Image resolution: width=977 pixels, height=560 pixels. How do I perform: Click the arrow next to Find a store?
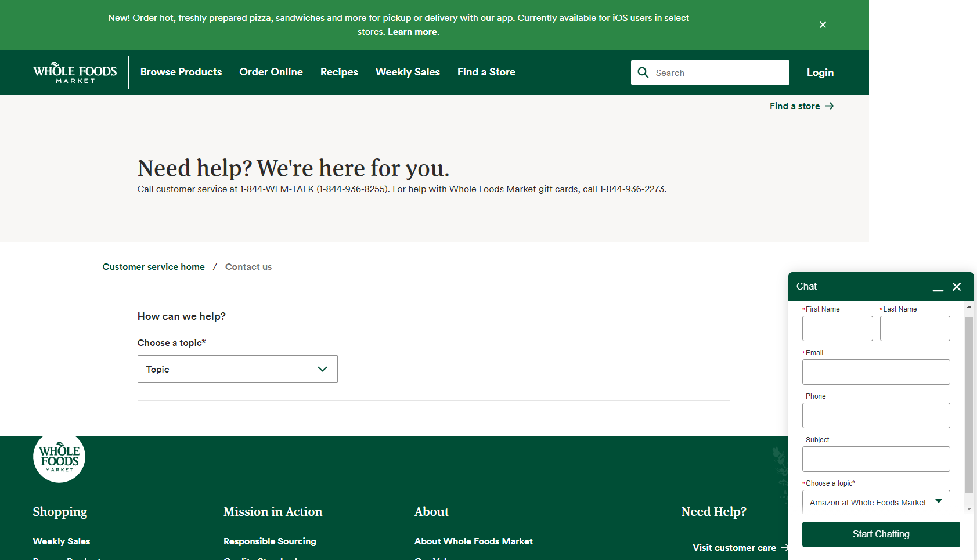(830, 106)
